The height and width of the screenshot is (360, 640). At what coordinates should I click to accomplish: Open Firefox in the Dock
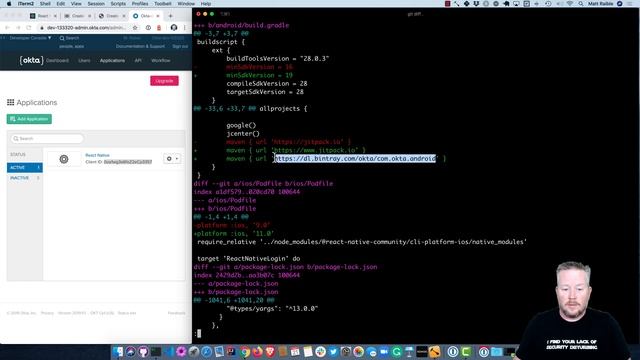257,351
